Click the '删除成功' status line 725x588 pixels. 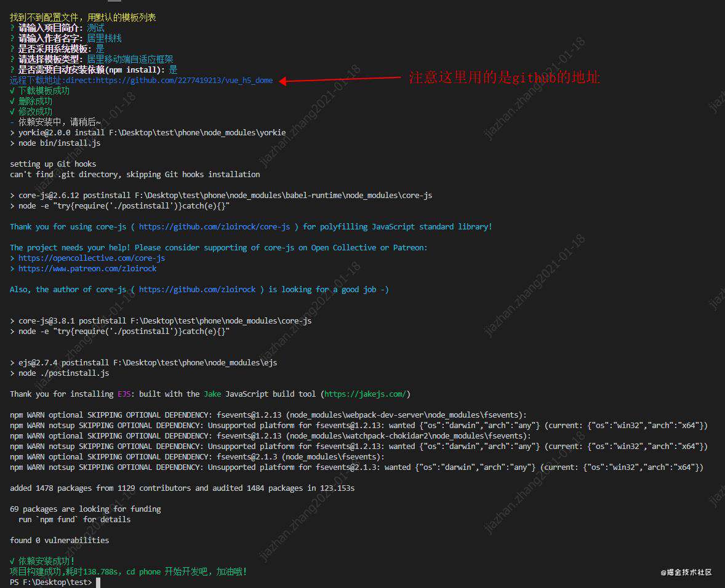click(x=31, y=101)
